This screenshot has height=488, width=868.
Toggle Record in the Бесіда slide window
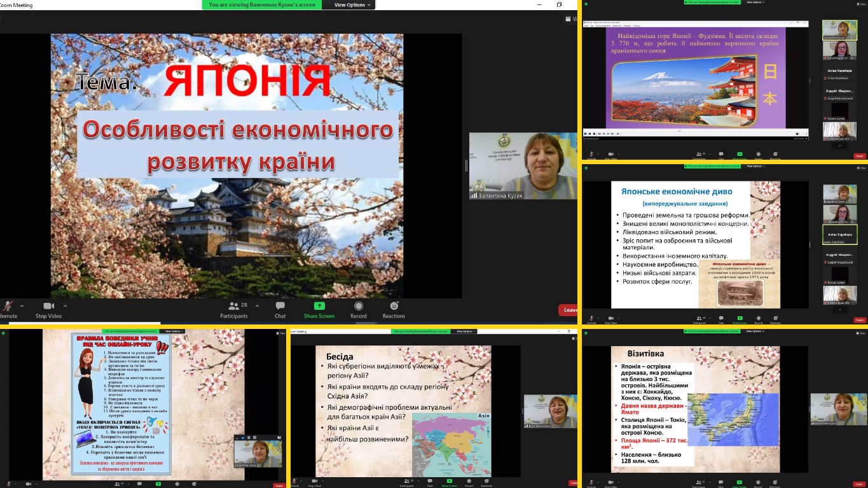pos(469,484)
